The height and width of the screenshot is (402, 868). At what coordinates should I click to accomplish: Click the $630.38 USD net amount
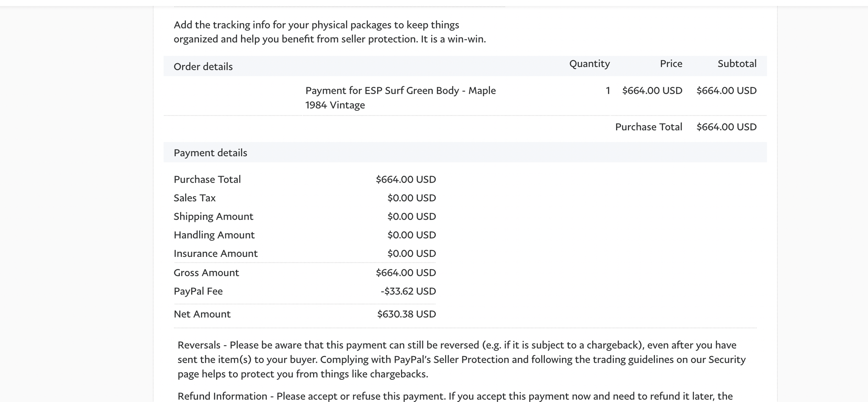(x=406, y=314)
